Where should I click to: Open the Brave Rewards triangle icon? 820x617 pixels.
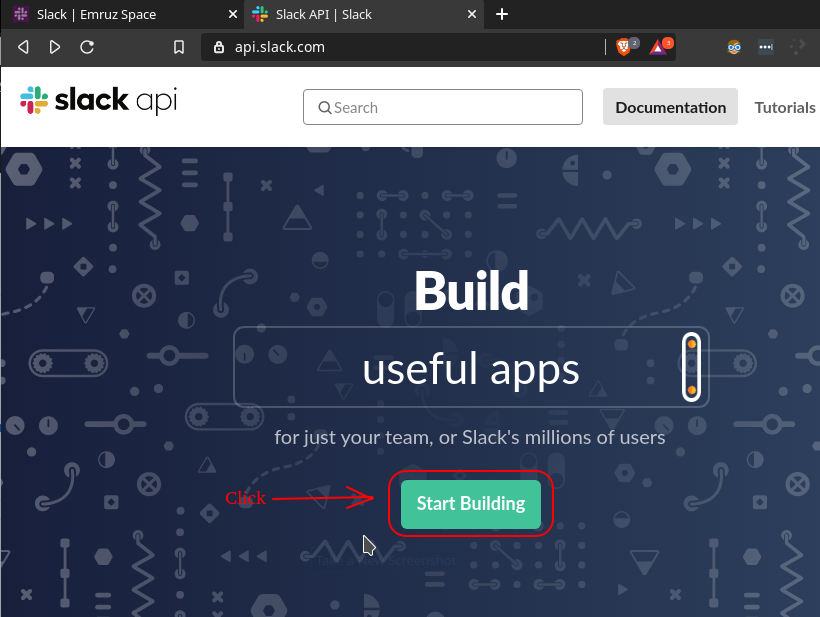pos(658,48)
